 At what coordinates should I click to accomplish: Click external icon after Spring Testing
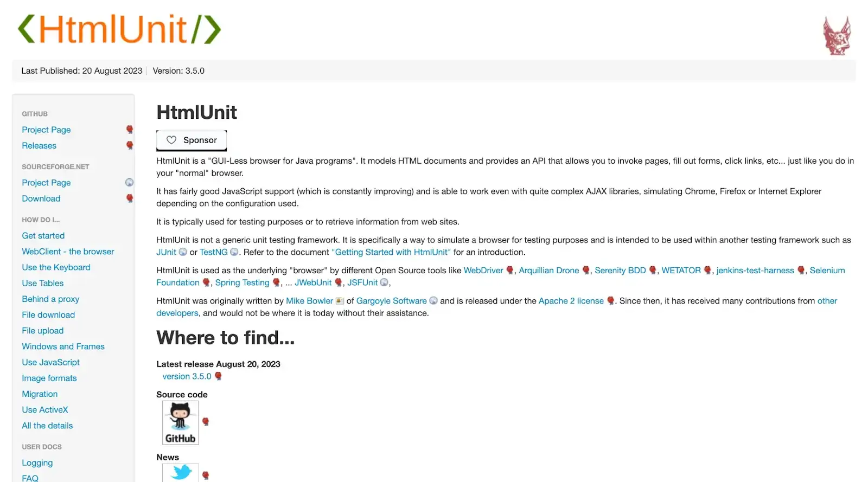(276, 282)
